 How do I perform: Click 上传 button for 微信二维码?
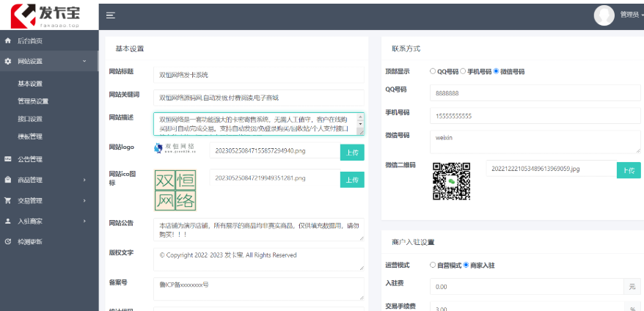pos(629,170)
